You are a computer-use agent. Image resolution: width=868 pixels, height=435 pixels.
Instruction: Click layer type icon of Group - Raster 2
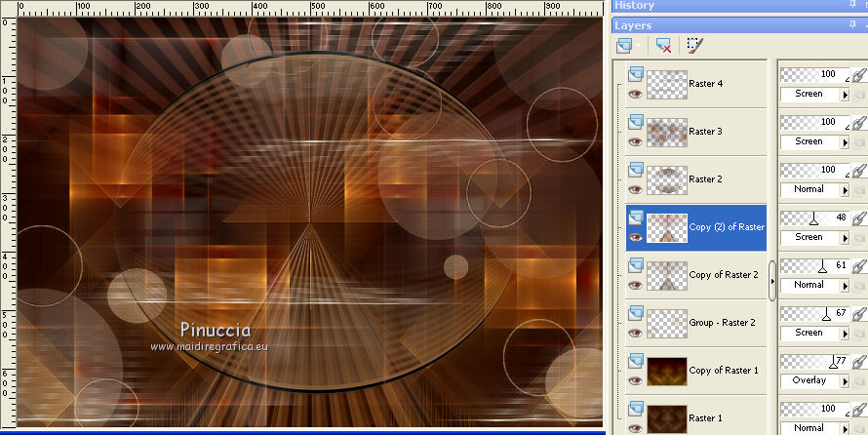636,312
